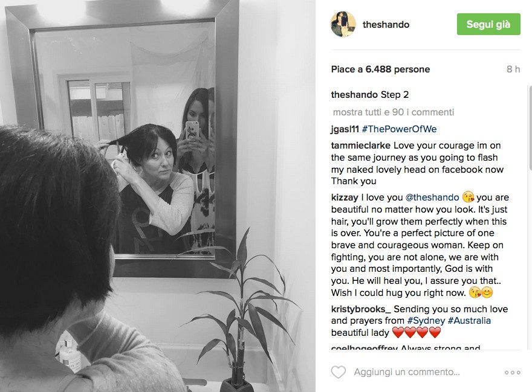This screenshot has width=532, height=392.
Task: Click the heart like icon
Action: 339,372
